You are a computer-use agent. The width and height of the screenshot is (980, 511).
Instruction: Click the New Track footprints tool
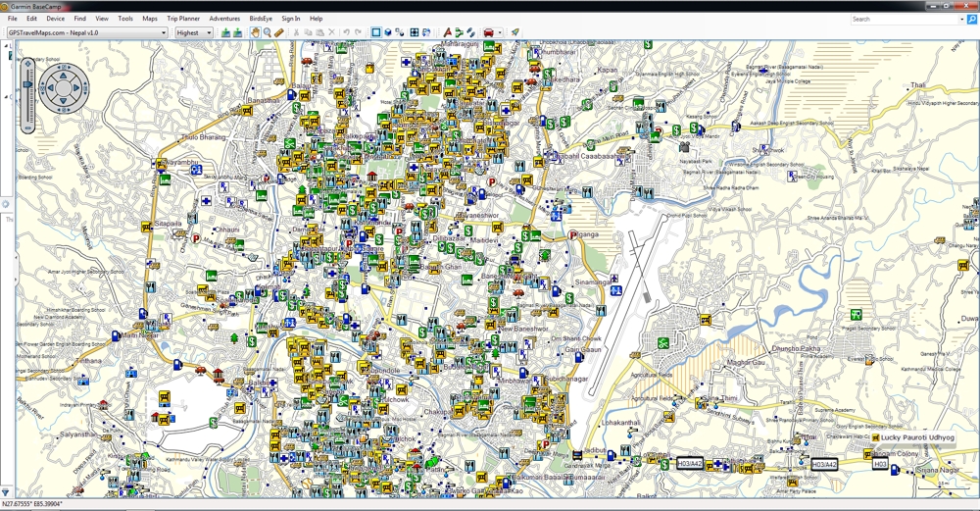tap(470, 32)
